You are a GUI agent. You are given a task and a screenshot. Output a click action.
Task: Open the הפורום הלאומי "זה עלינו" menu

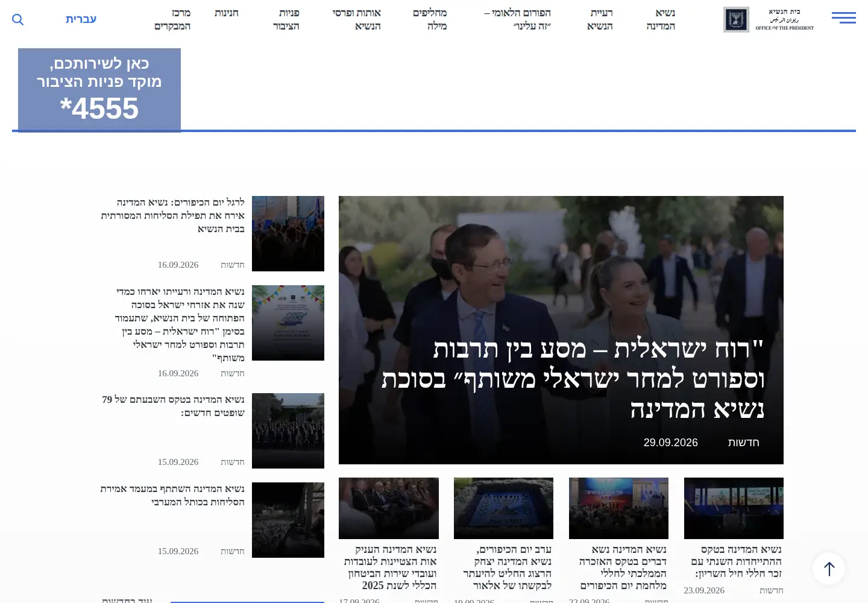[x=517, y=19]
